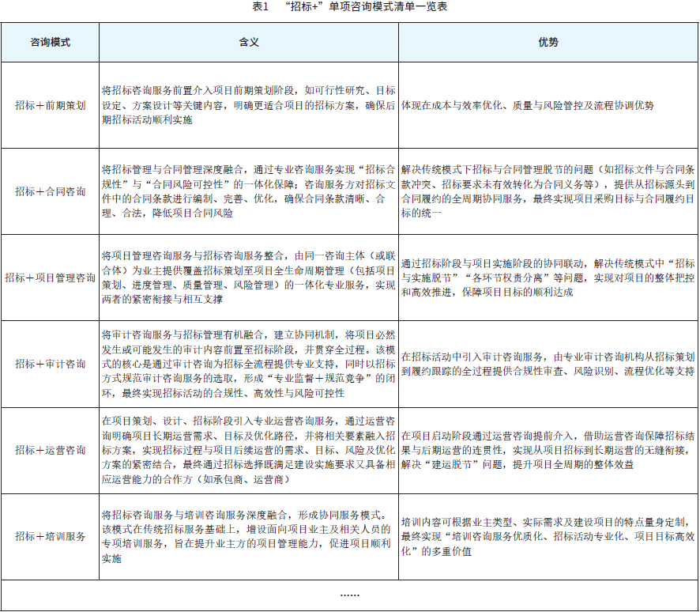Select the 含义 cell for 招标＋运营咨询
700x612 pixels.
(247, 452)
